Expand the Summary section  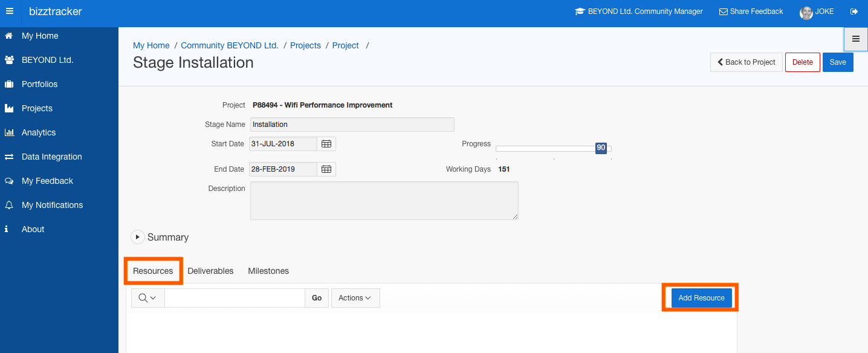click(x=138, y=238)
